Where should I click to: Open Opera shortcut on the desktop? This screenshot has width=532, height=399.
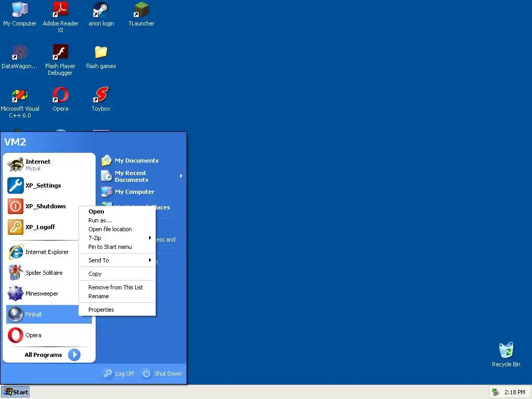click(60, 99)
